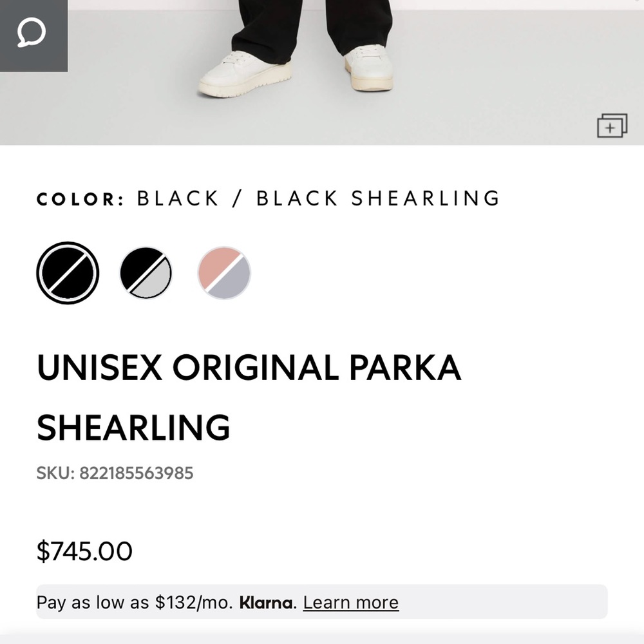This screenshot has height=644, width=644.
Task: Click the bold Klarna brand name
Action: tap(268, 603)
